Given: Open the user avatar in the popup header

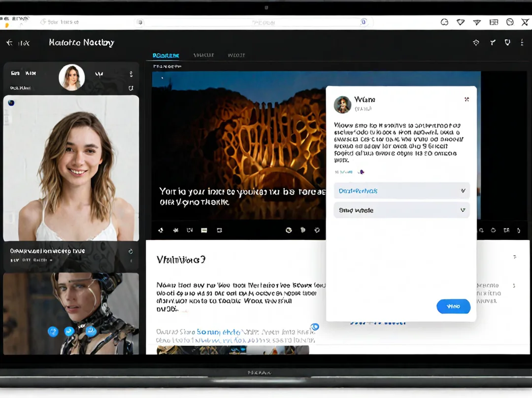Looking at the screenshot, I should coord(342,104).
